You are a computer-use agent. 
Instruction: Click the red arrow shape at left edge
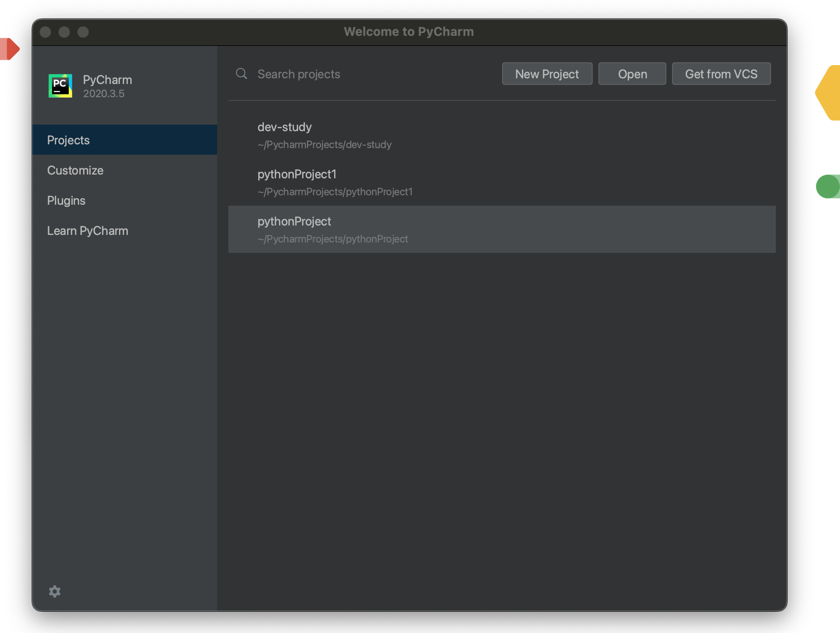coord(9,49)
